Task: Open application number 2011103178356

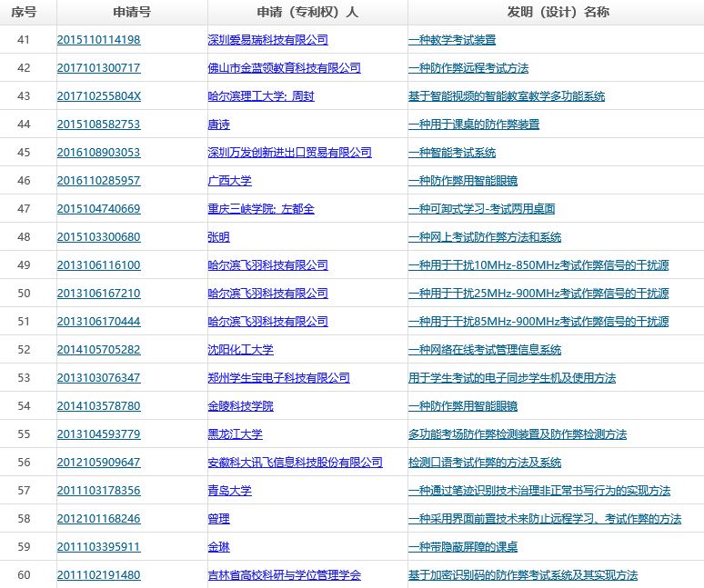Action: (99, 491)
